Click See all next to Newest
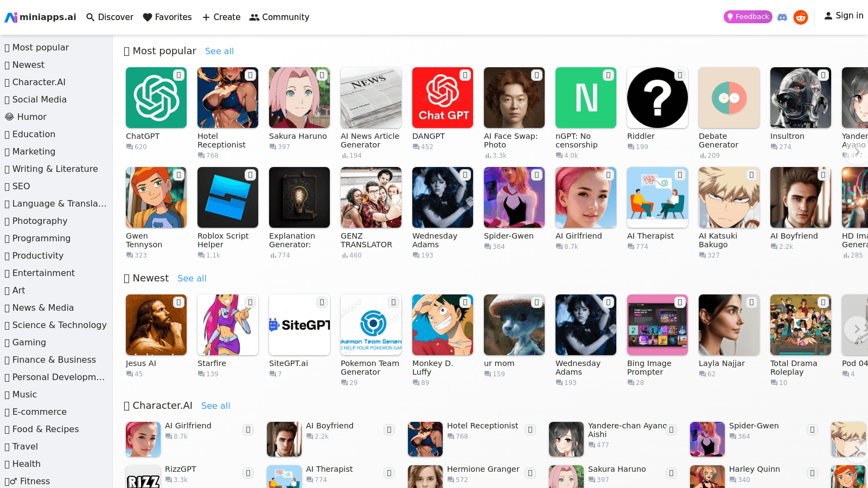Viewport: 868px width, 488px height. coord(192,278)
